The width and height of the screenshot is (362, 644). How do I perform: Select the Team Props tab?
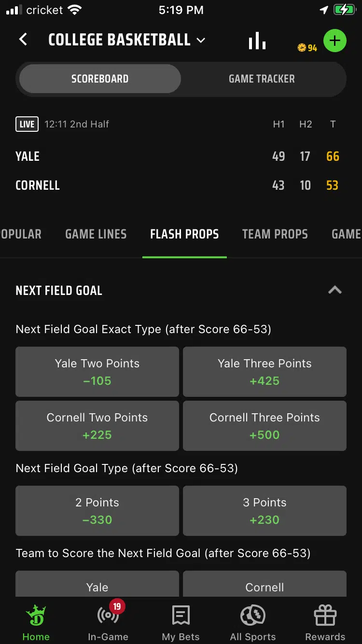coord(275,234)
